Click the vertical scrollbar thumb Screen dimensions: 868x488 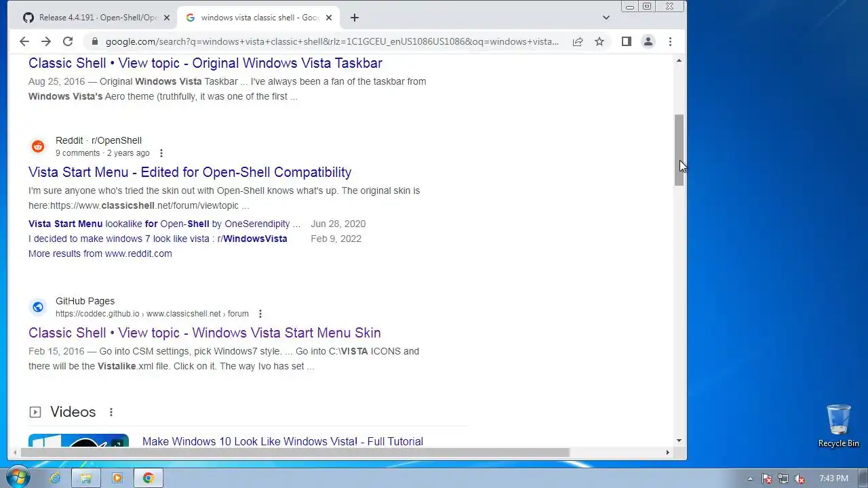click(x=679, y=150)
